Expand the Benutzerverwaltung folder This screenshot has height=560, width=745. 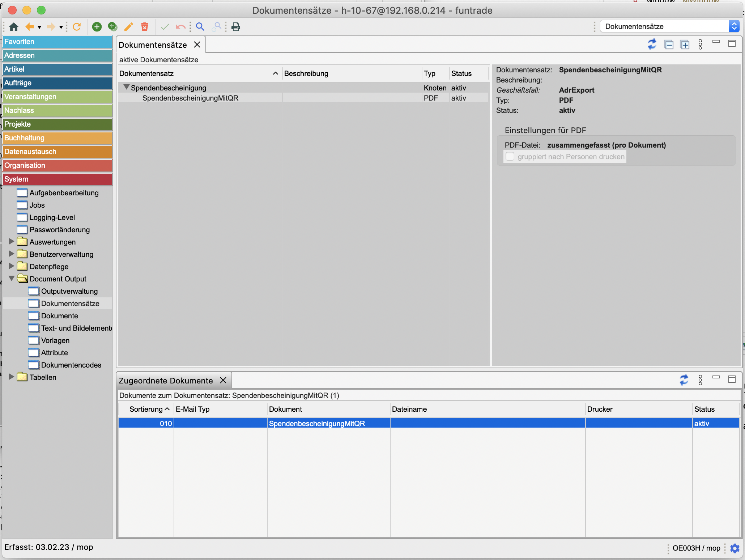pyautogui.click(x=12, y=254)
